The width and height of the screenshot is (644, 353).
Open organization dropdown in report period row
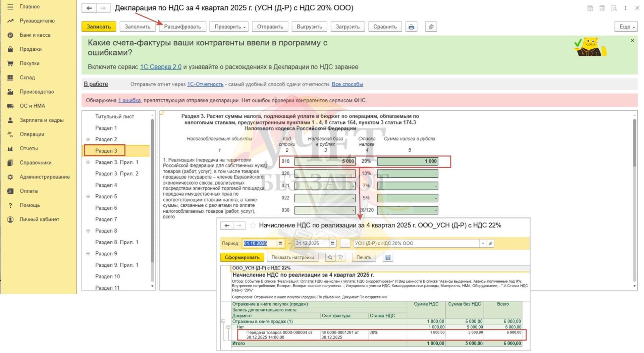(x=483, y=243)
